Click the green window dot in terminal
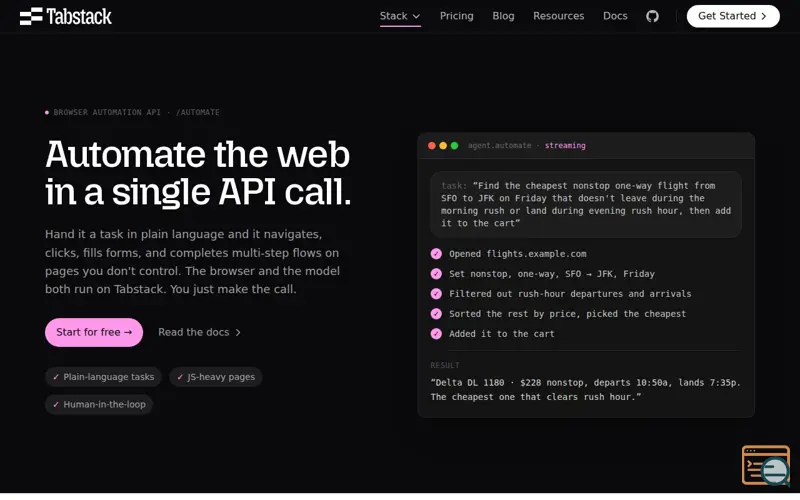800x500 pixels. (x=454, y=145)
